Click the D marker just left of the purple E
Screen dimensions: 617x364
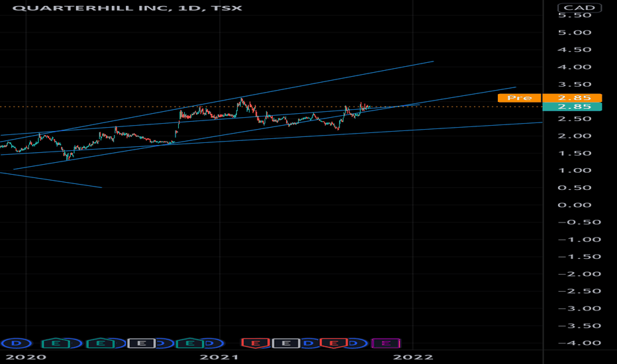coord(356,343)
